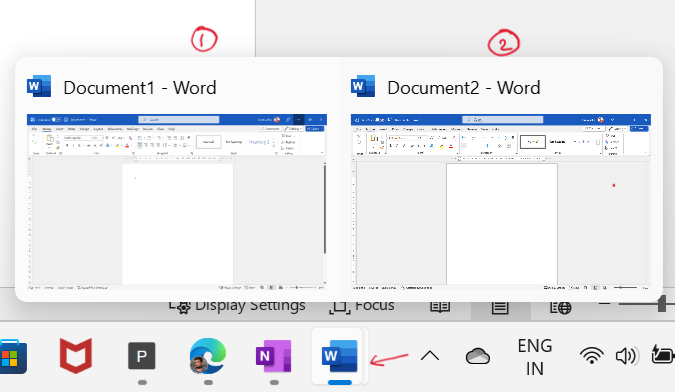
Task: Switch to the Document2 - Word preview thumbnail
Action: pyautogui.click(x=501, y=202)
